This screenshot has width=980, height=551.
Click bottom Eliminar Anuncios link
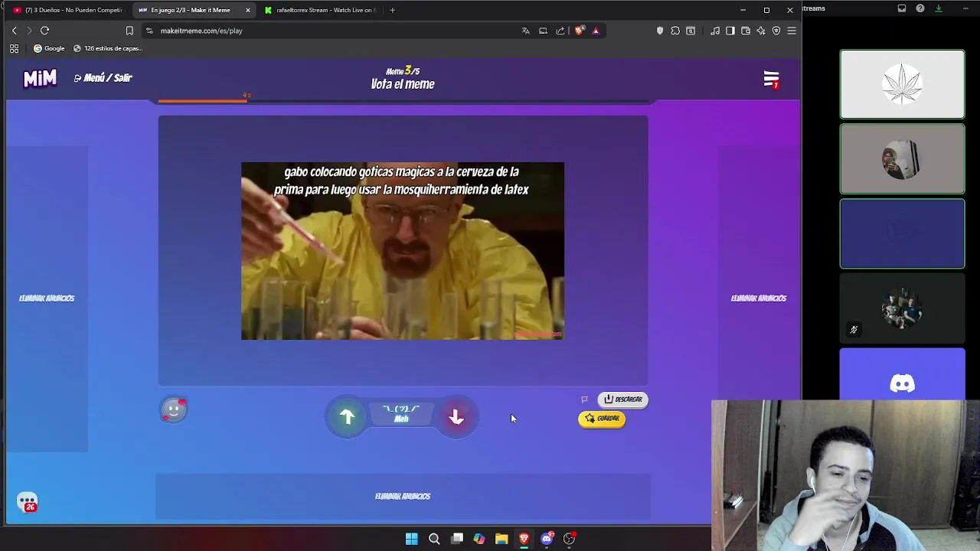[x=403, y=497]
